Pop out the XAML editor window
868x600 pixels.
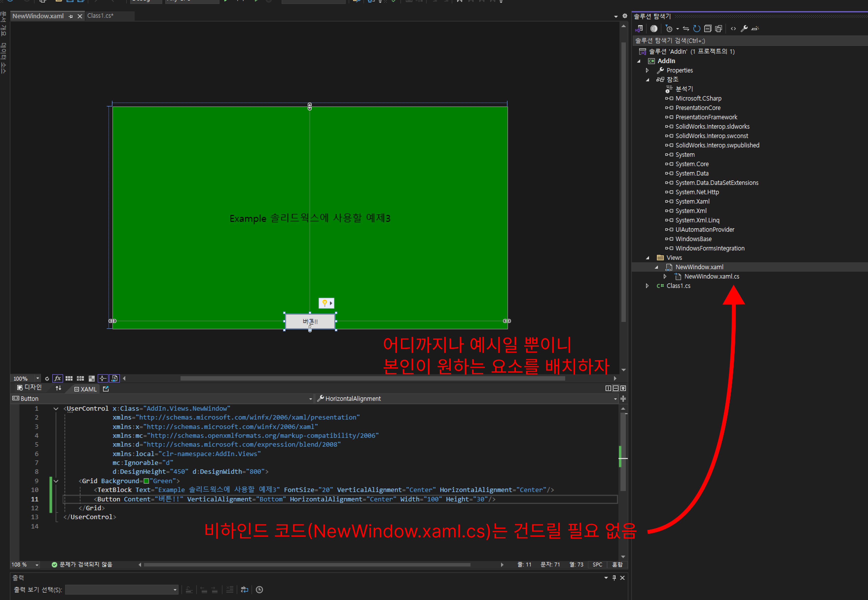pyautogui.click(x=106, y=389)
